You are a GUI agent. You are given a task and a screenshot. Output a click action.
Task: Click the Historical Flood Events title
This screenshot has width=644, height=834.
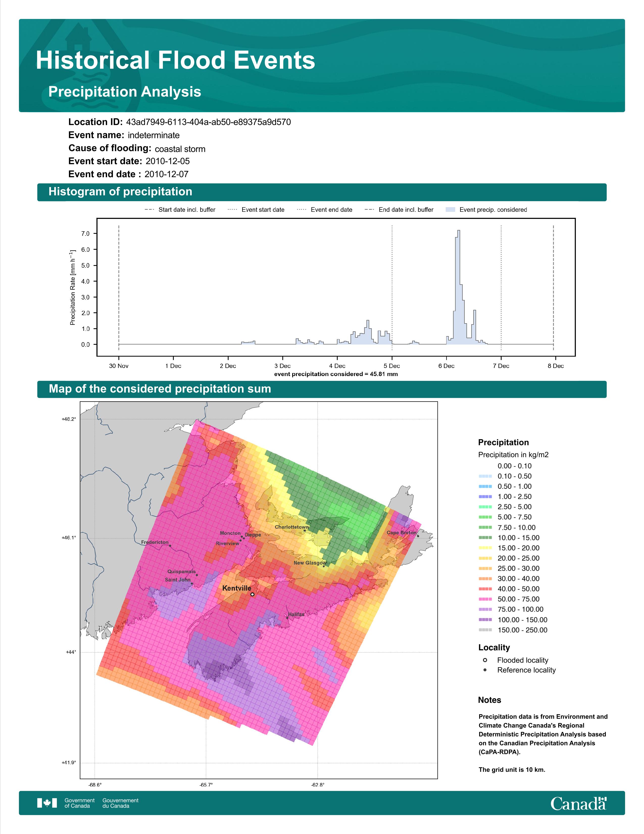click(176, 60)
